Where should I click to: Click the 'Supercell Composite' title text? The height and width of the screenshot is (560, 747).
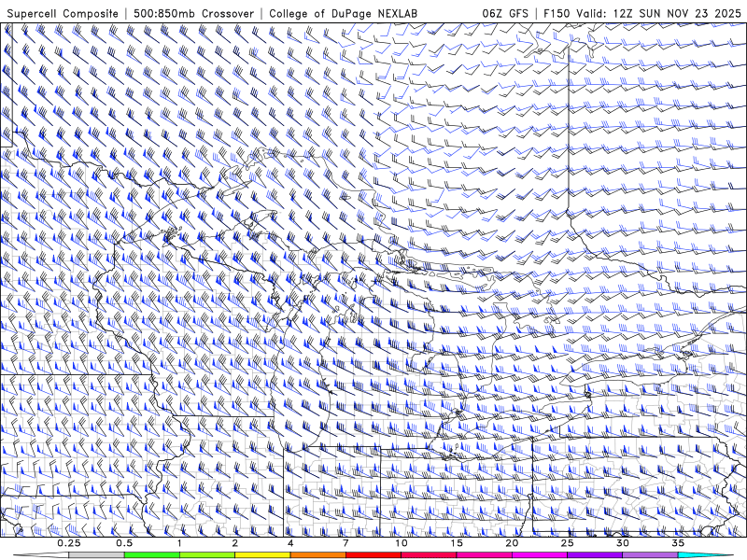63,13
